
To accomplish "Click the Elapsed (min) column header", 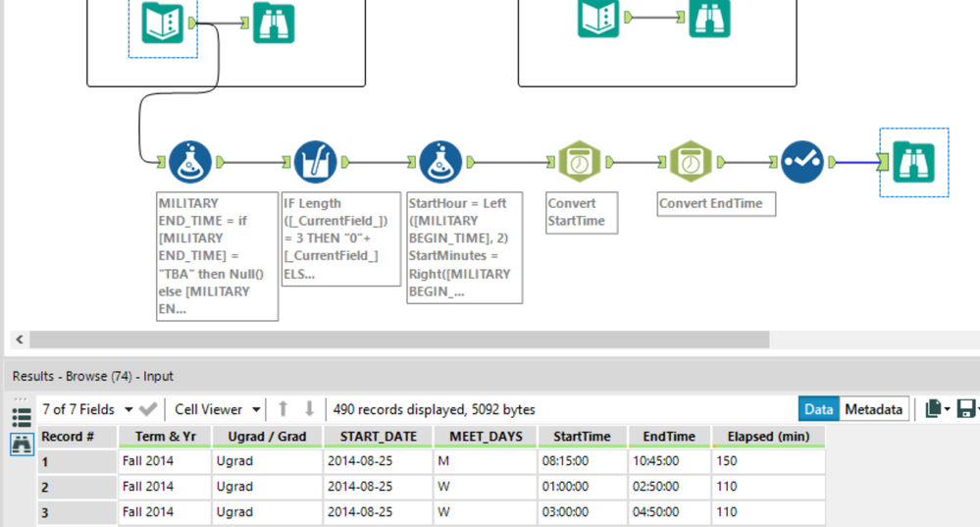I will coord(768,437).
